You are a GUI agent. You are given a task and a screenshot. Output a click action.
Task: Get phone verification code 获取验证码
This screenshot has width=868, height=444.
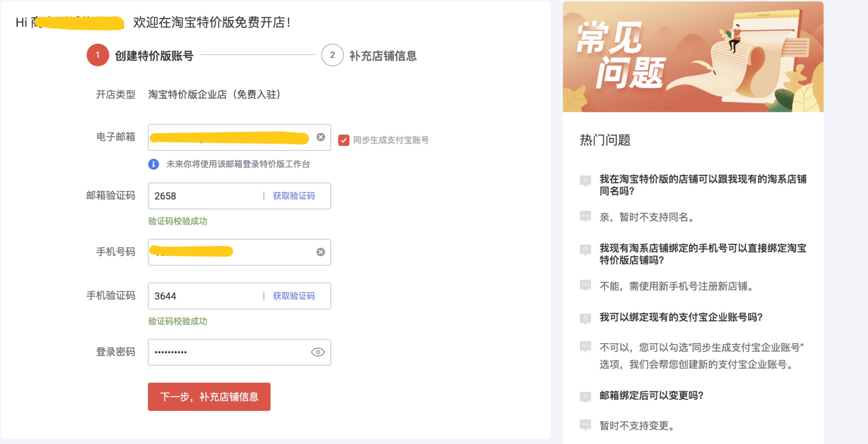point(294,296)
